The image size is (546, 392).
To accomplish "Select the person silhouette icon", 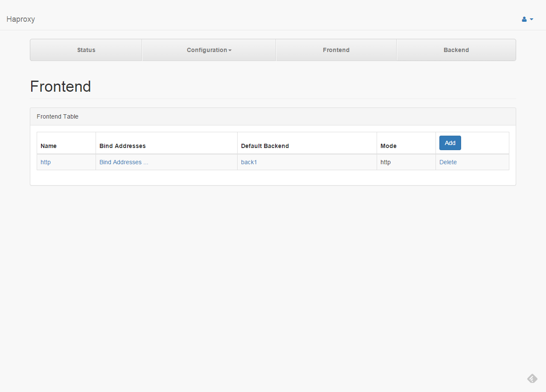I will (523, 19).
